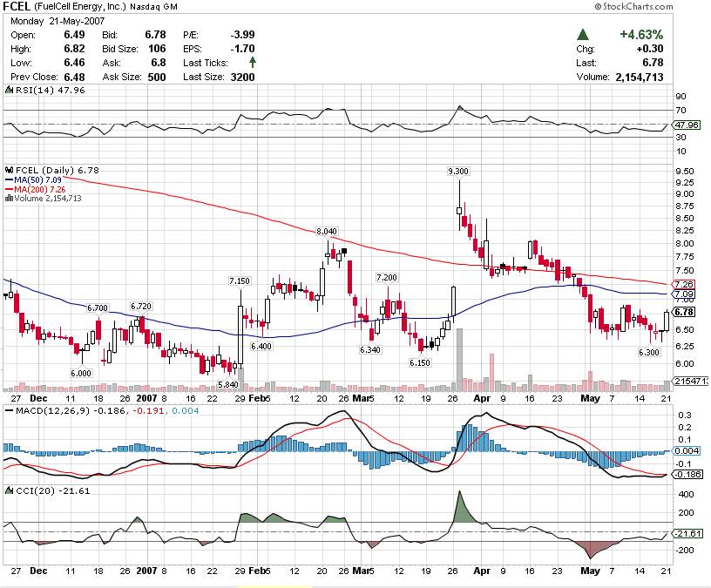Select the Bid Size value 106
This screenshot has height=588, width=711.
[157, 49]
